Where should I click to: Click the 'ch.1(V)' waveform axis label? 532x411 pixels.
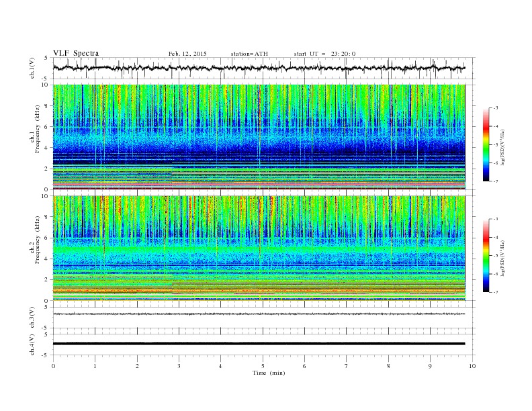[32, 68]
